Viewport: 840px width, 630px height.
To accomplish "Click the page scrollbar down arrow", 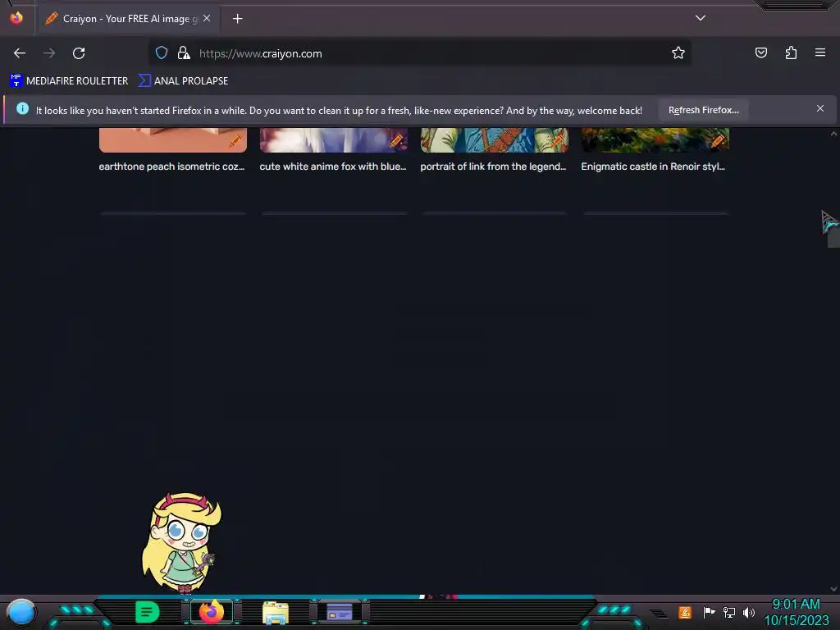I will tap(833, 589).
